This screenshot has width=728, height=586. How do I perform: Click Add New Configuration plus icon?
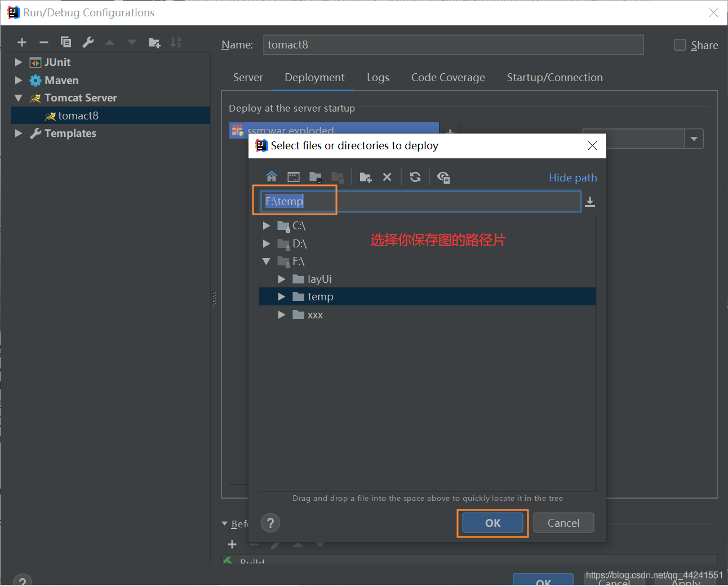[22, 42]
